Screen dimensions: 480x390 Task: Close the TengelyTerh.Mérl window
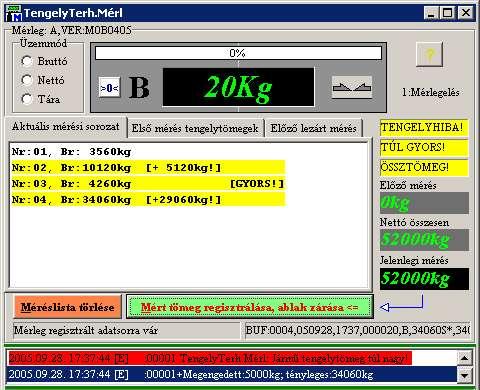[465, 13]
